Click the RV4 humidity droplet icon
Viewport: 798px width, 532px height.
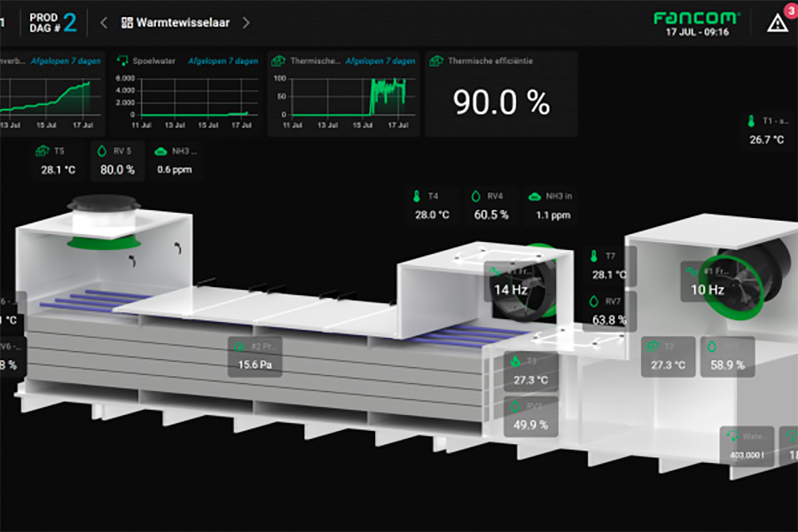point(475,196)
